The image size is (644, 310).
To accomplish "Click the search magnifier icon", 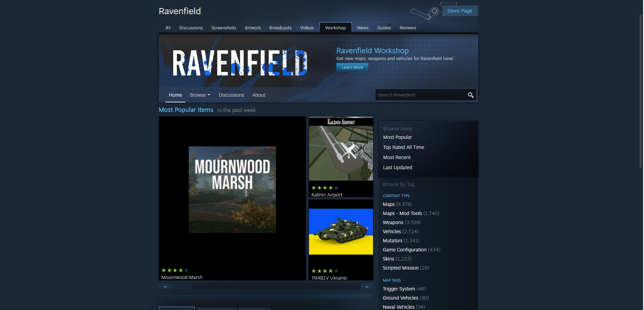I will [471, 95].
